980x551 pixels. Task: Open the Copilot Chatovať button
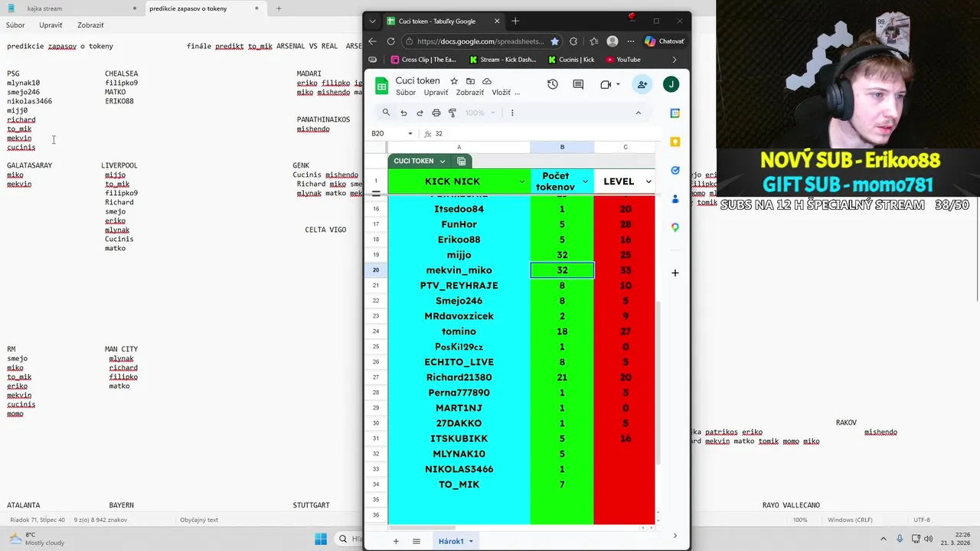[x=665, y=41]
